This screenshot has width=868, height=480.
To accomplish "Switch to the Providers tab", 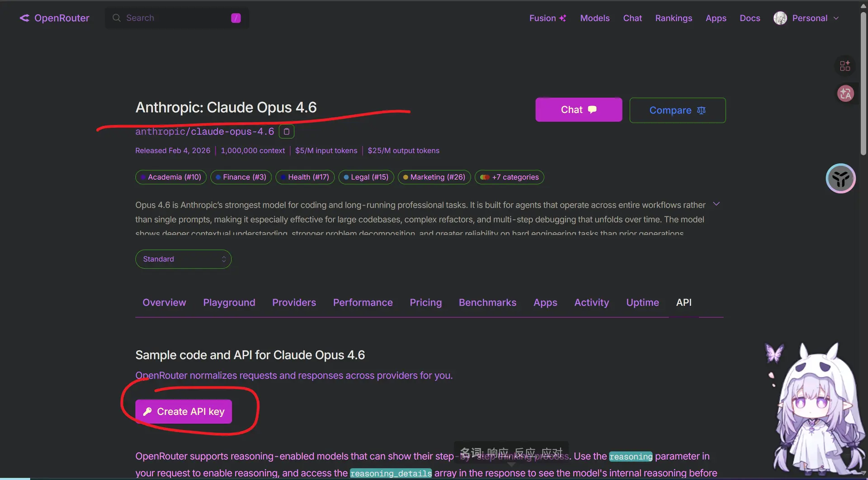I will tap(294, 302).
